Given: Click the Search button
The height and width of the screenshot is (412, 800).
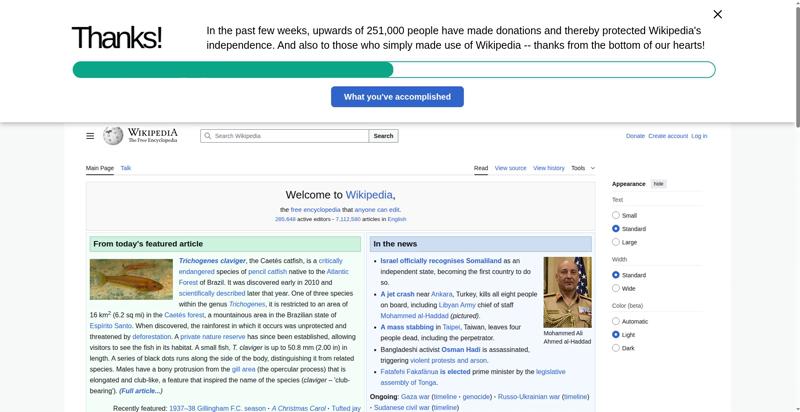Looking at the screenshot, I should click(x=383, y=136).
